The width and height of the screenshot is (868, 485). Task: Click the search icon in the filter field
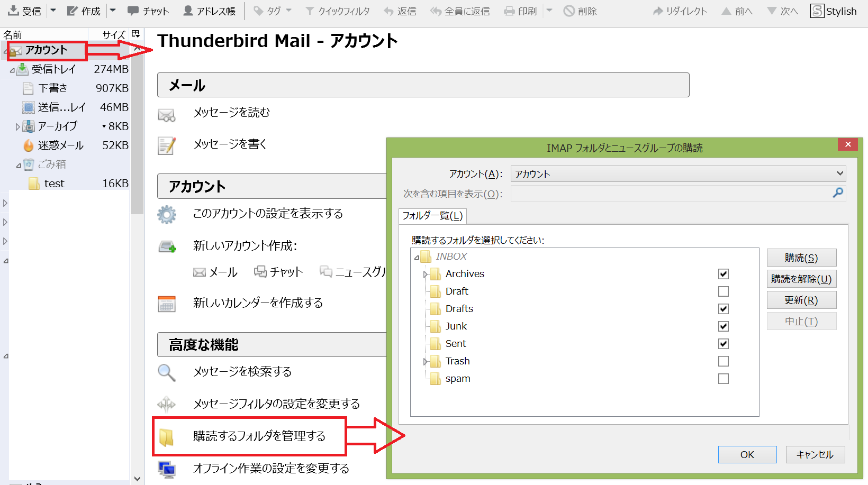click(x=838, y=193)
